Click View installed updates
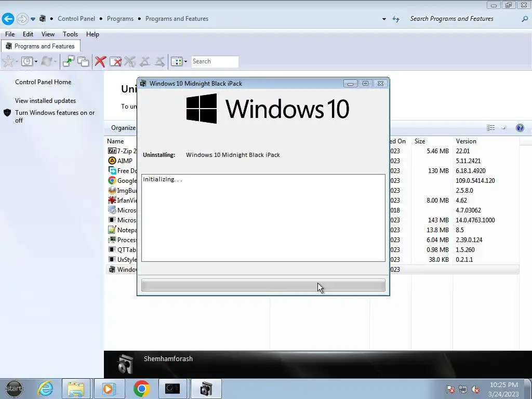The image size is (532, 399). [x=46, y=101]
